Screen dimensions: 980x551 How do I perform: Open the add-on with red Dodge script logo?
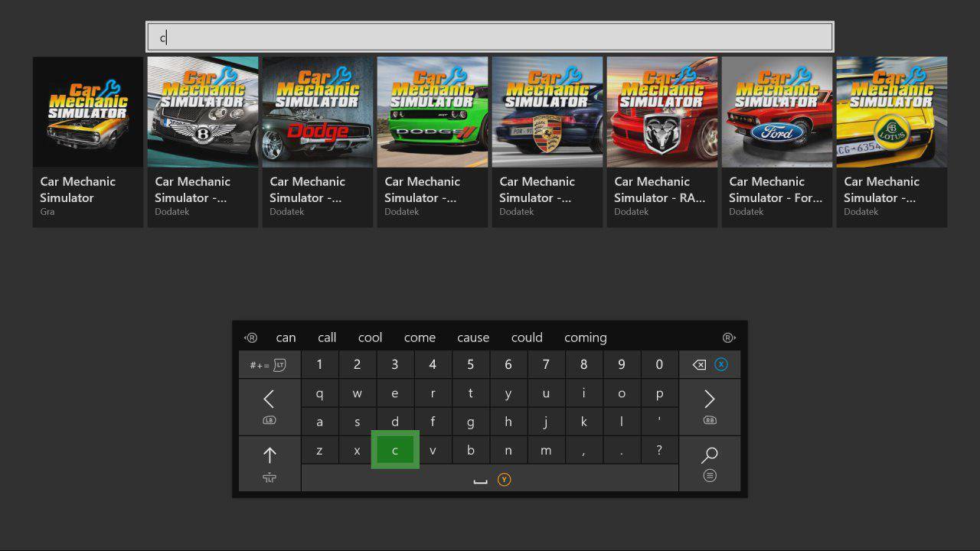pyautogui.click(x=318, y=142)
